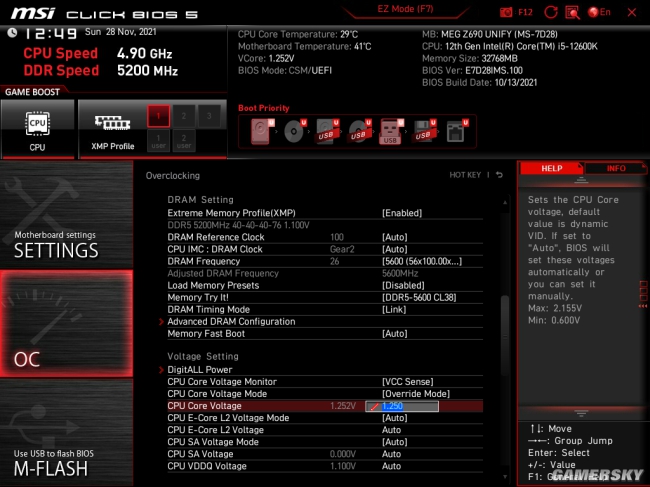Toggle the CPU Game Boost button

(38, 129)
